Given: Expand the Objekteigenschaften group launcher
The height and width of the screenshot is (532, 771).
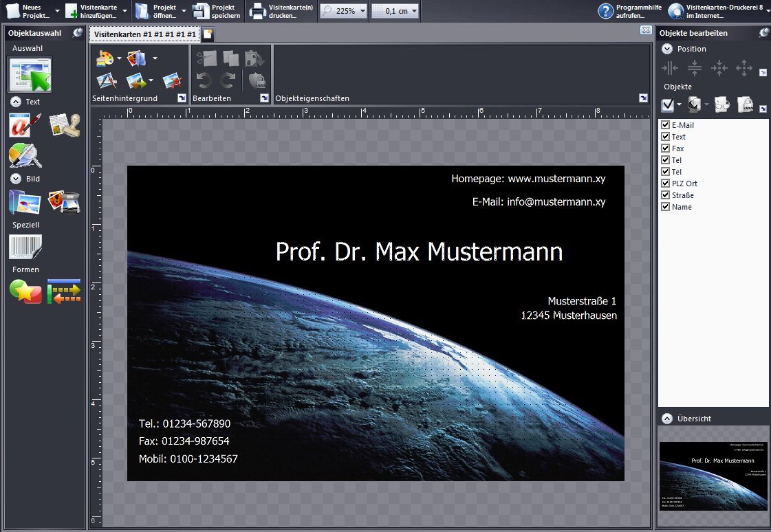Looking at the screenshot, I should (643, 98).
